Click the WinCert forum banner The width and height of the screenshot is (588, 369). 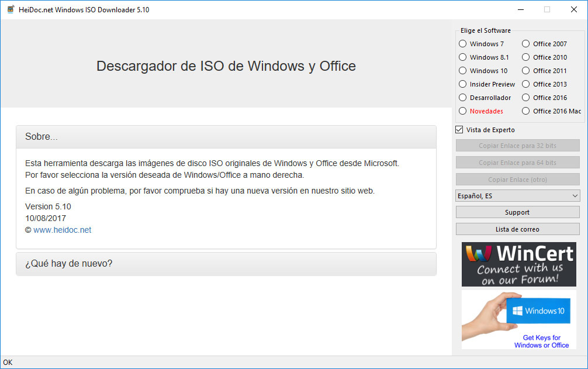[518, 264]
